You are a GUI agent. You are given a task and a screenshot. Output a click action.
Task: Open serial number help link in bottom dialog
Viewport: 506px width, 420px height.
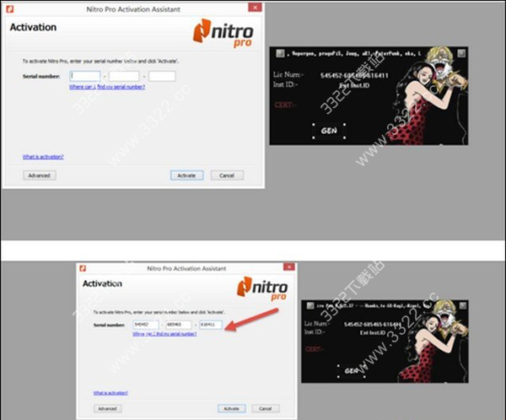164,334
